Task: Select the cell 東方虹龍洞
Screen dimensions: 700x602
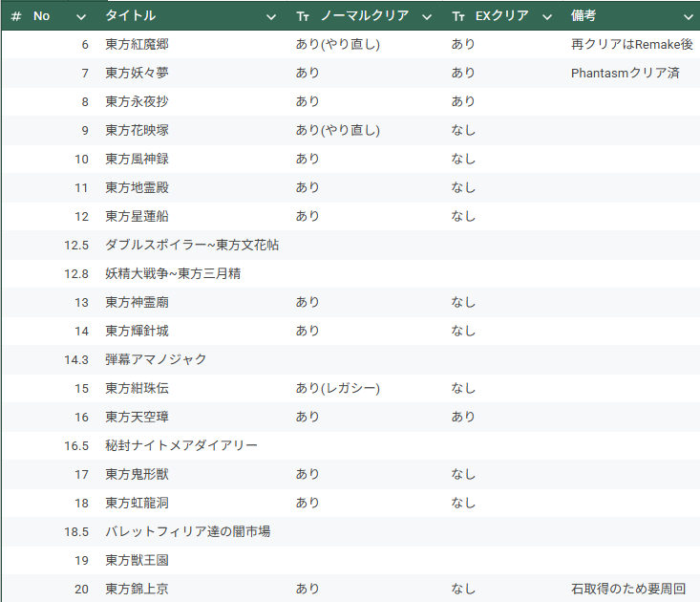Action: [138, 503]
